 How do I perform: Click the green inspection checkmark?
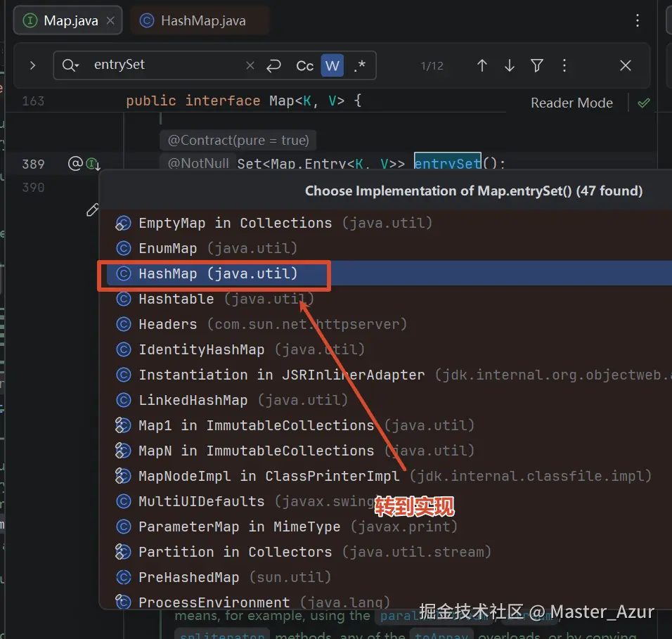(643, 103)
